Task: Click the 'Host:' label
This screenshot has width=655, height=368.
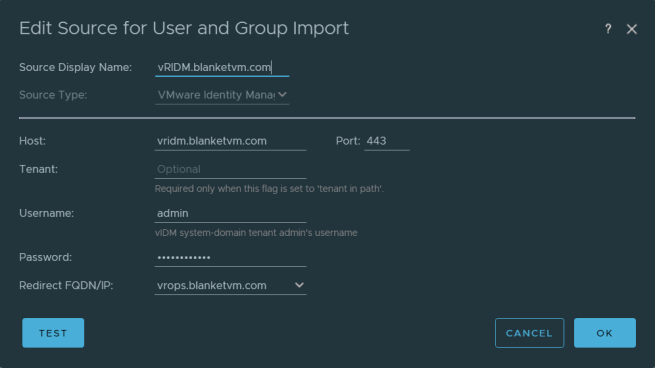Action: 33,141
